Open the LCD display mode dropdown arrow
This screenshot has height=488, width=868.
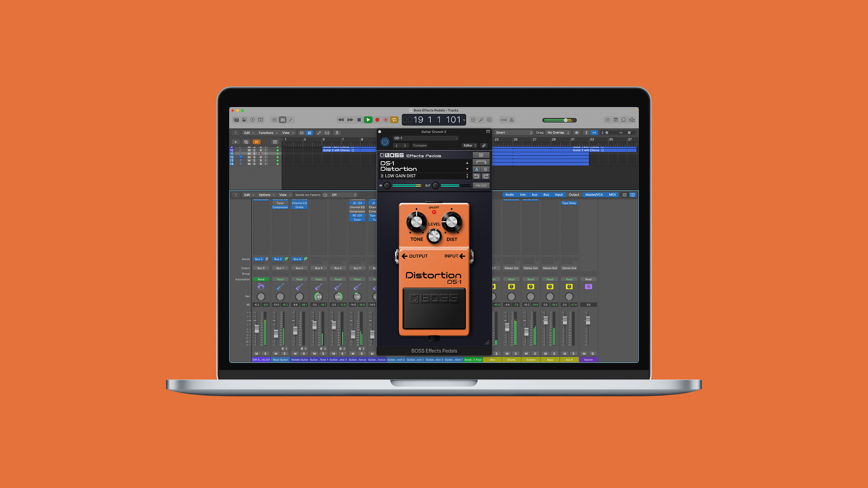[464, 120]
